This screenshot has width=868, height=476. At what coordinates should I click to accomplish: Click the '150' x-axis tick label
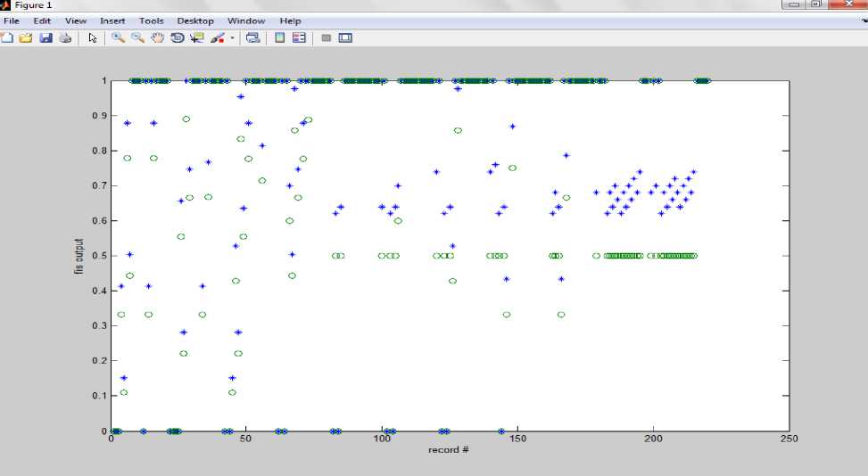[517, 439]
